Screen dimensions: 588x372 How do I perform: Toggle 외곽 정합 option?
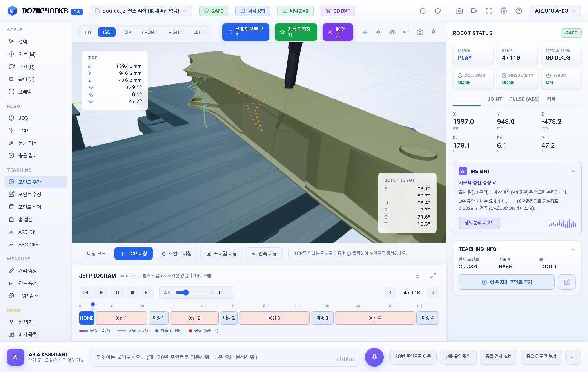pos(252,11)
